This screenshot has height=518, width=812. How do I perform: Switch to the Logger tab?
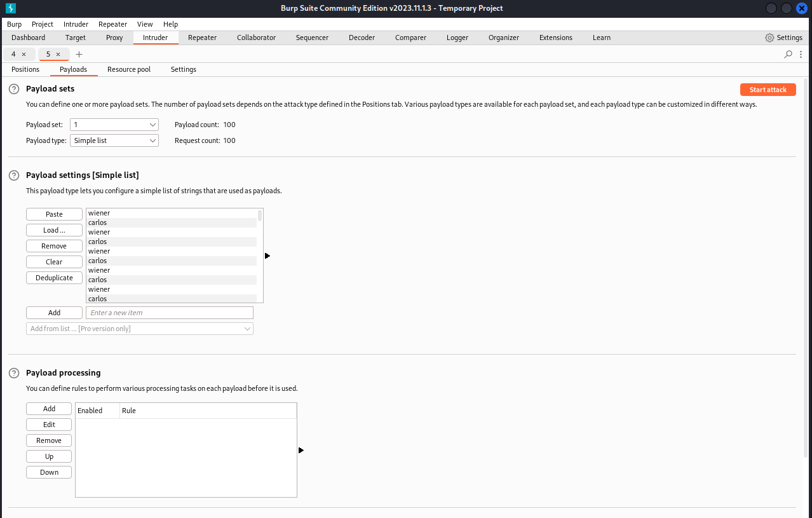(457, 37)
